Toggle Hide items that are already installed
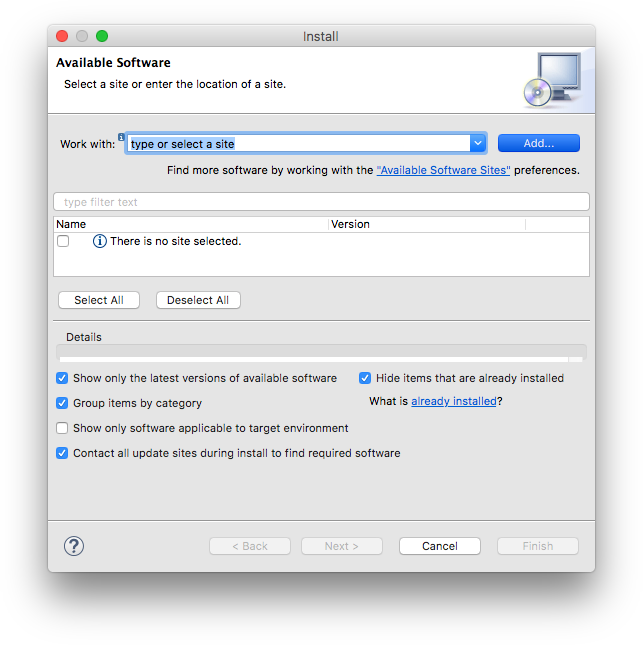 [x=365, y=378]
